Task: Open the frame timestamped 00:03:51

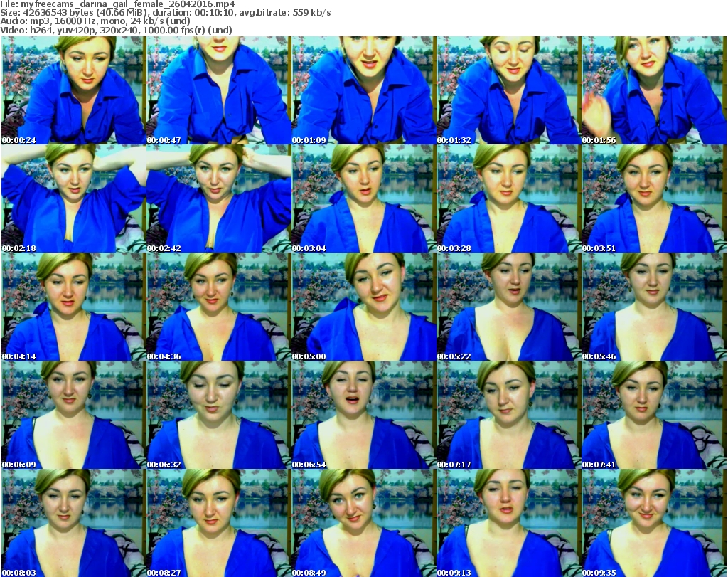Action: (x=654, y=198)
